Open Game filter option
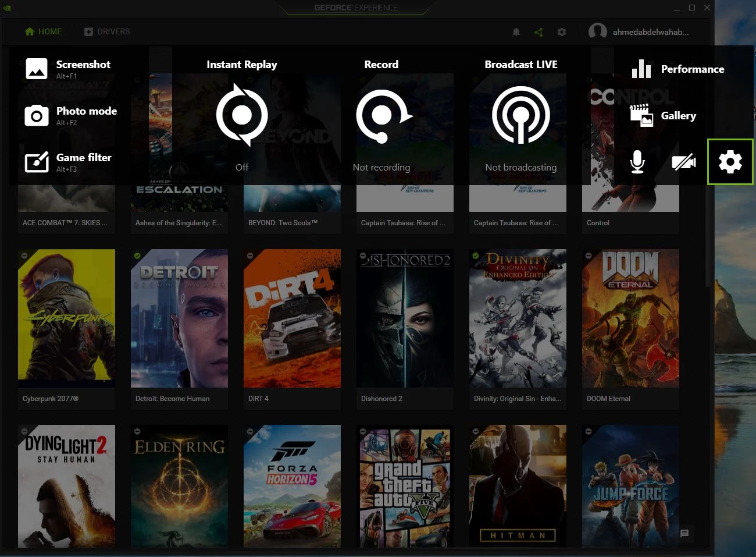 [68, 162]
